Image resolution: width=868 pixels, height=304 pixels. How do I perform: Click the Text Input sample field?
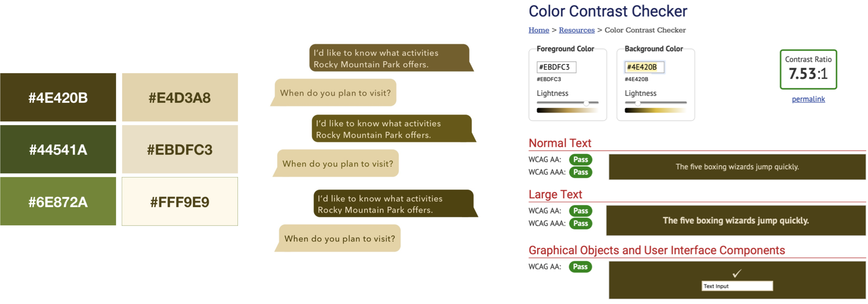point(737,286)
